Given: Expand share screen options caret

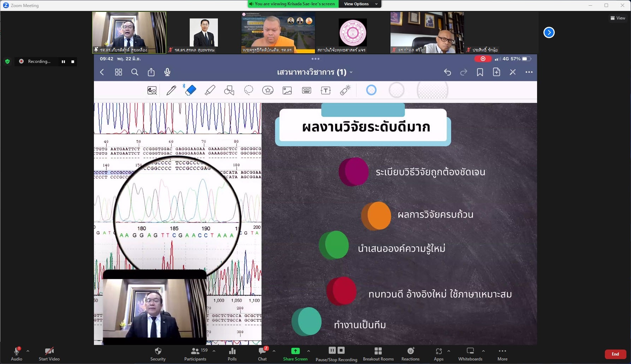Looking at the screenshot, I should 309,351.
